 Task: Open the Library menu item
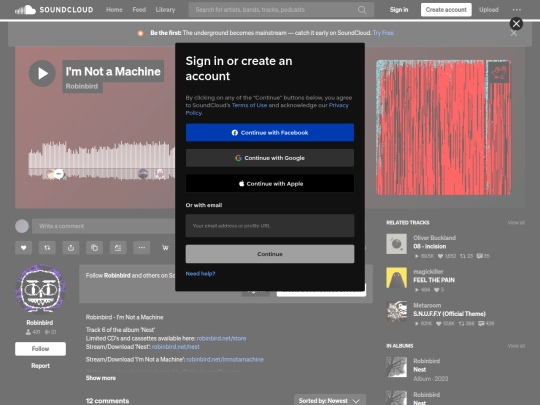[165, 10]
